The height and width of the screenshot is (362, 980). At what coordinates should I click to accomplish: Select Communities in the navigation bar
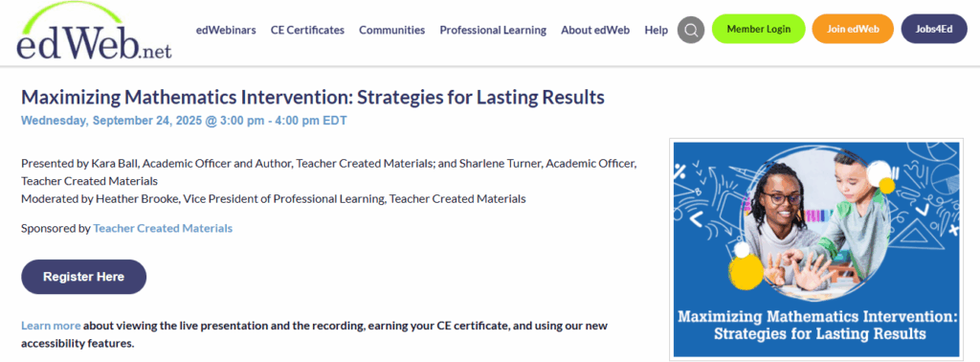[x=391, y=30]
